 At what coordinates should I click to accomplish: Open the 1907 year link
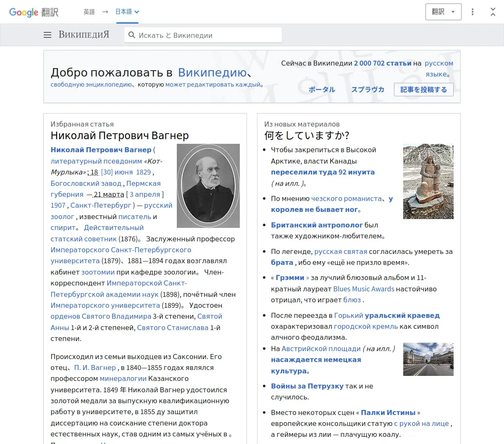tap(58, 205)
